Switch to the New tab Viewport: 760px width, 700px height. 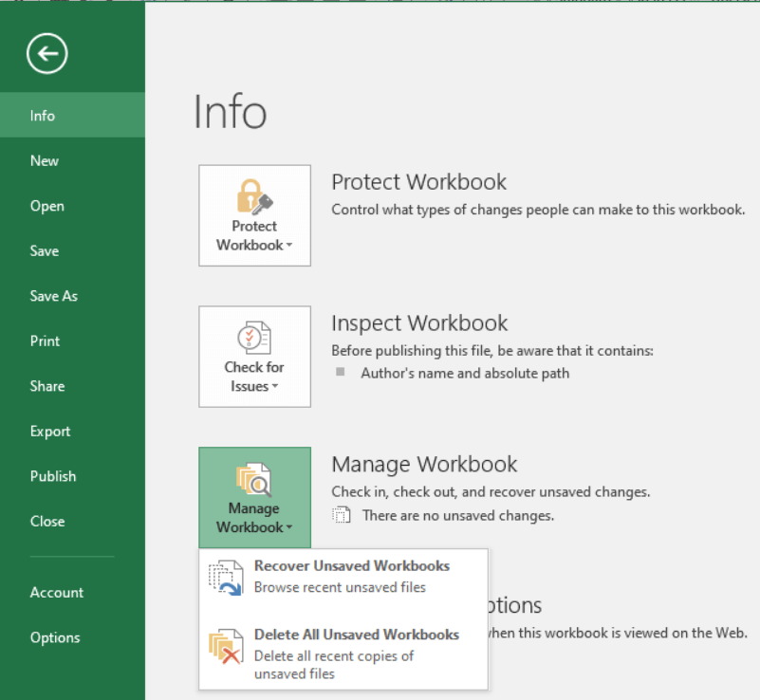tap(44, 160)
